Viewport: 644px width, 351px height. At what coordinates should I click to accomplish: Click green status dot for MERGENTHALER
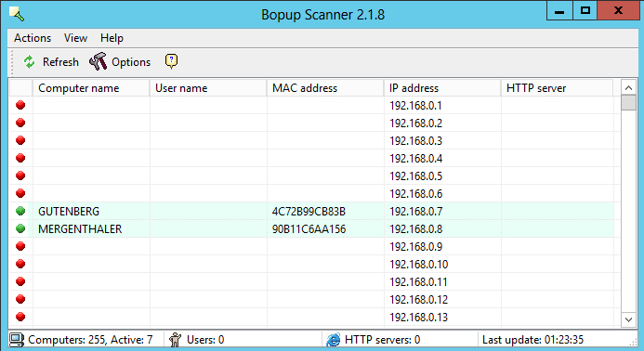click(20, 228)
